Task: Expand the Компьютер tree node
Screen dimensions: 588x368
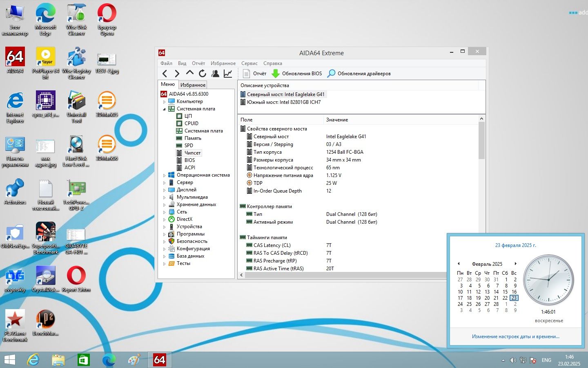Action: coord(165,101)
